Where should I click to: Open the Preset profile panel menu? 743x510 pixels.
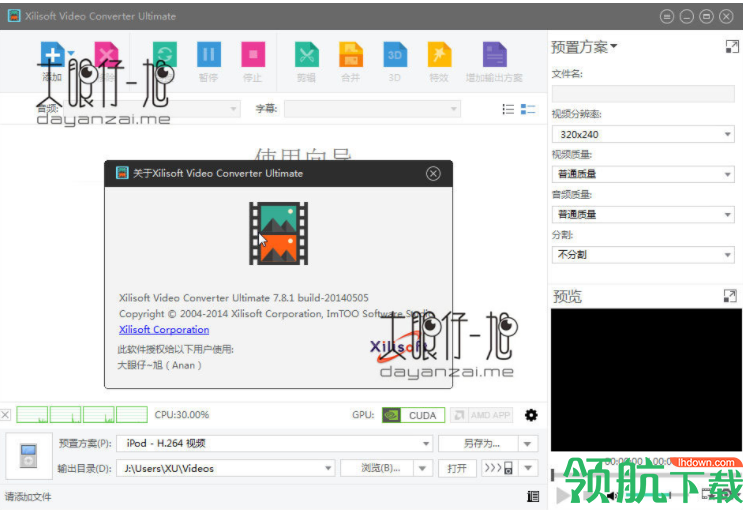pos(584,47)
